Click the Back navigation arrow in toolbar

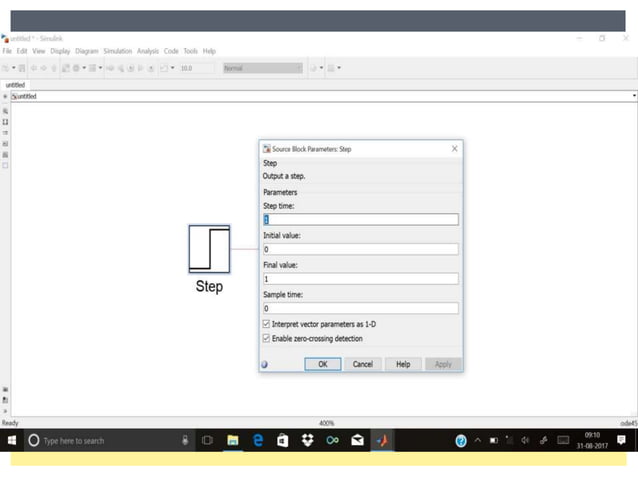pyautogui.click(x=34, y=68)
